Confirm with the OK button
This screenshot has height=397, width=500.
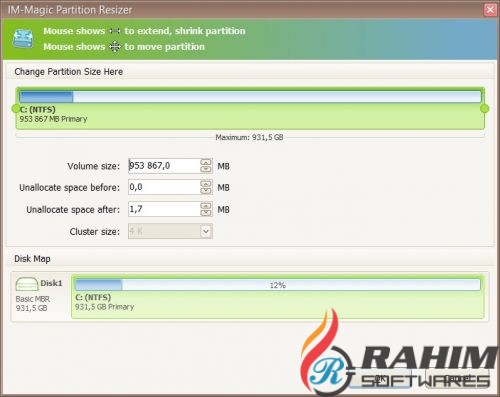(x=380, y=378)
